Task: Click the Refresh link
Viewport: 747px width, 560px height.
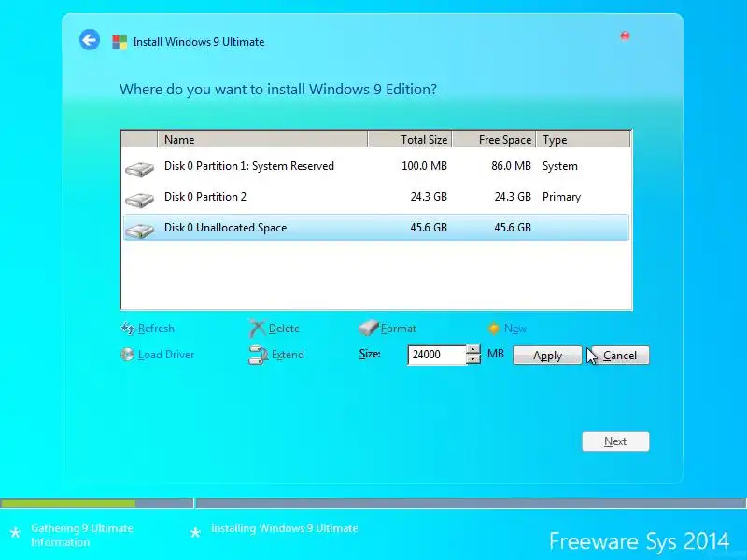Action: (156, 329)
